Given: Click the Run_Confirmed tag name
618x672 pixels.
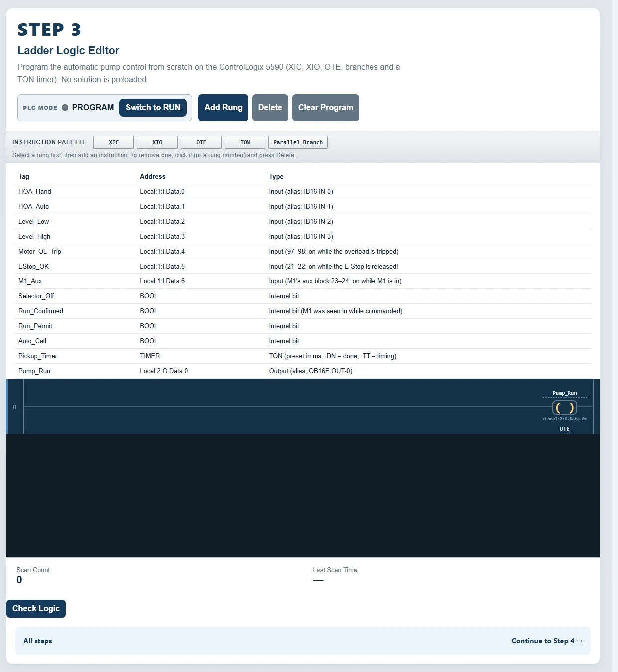Looking at the screenshot, I should point(41,311).
